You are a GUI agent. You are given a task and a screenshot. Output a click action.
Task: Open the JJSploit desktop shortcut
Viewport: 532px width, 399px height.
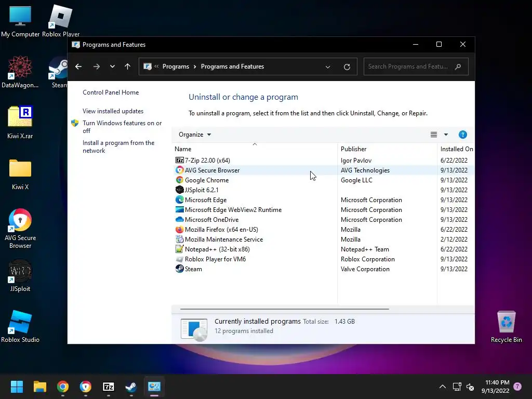click(20, 275)
